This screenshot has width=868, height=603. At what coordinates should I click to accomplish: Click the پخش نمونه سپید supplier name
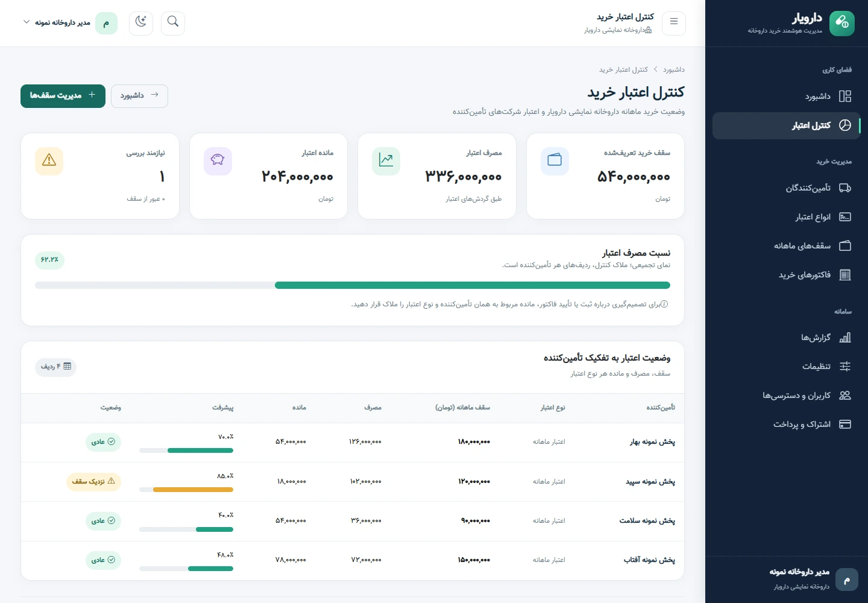coord(650,482)
